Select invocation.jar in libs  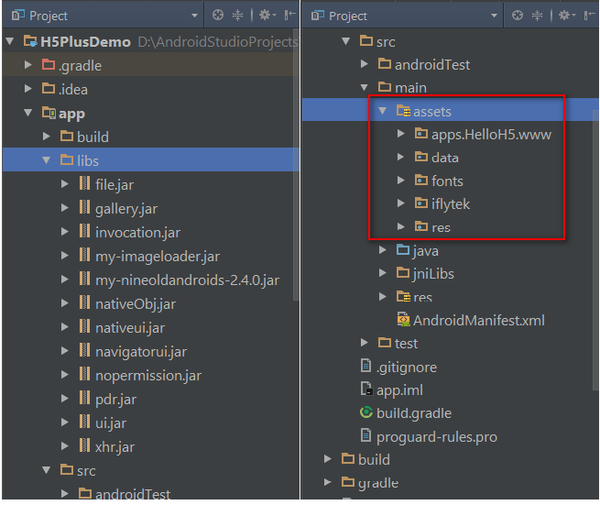point(138,232)
